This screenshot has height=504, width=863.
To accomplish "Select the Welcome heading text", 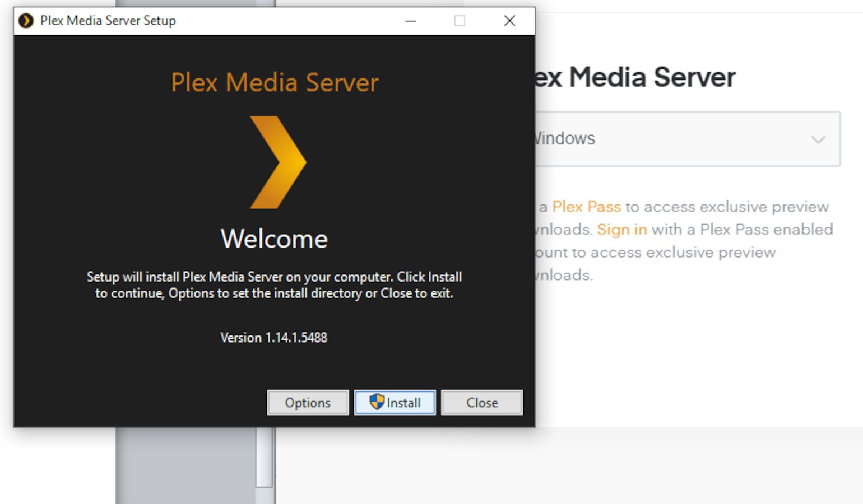I will (274, 239).
